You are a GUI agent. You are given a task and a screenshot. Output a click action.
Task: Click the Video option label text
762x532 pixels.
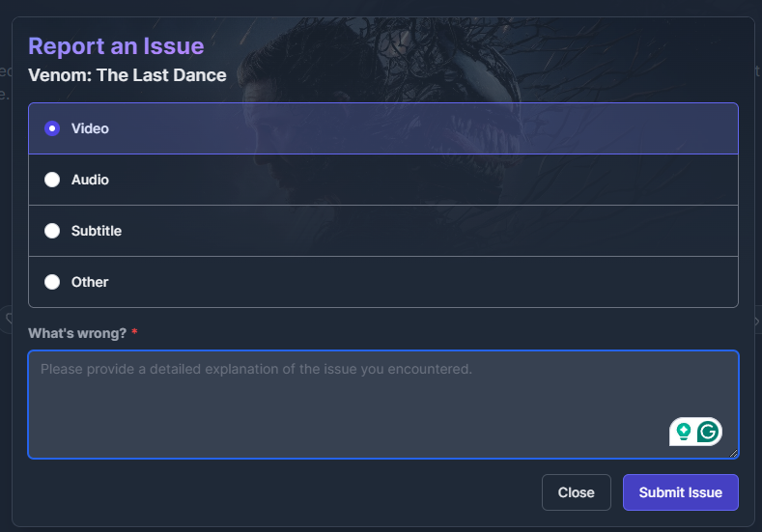(90, 128)
